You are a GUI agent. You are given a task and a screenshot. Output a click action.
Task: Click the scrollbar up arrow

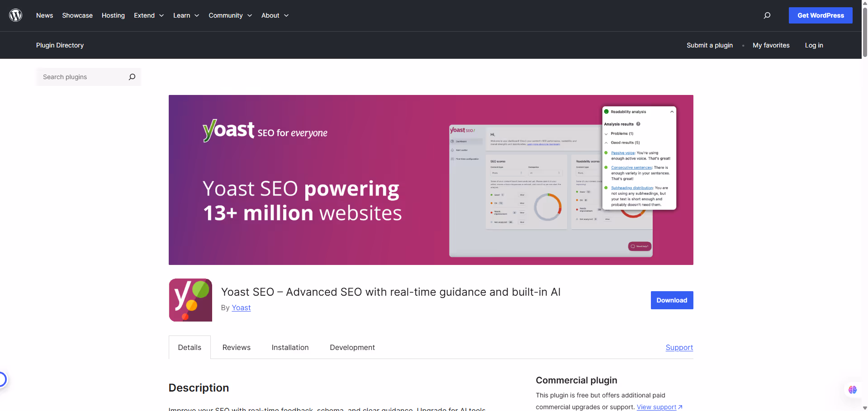pyautogui.click(x=864, y=3)
